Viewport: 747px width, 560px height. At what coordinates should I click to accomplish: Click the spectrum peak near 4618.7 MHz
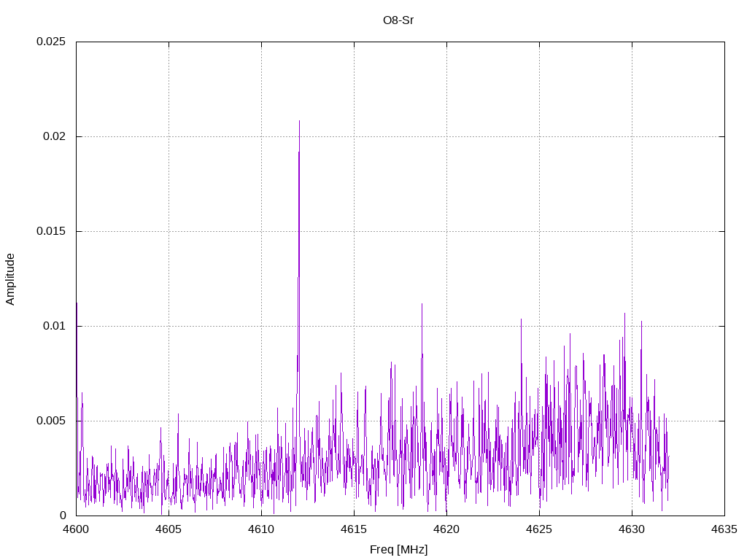pyautogui.click(x=422, y=304)
